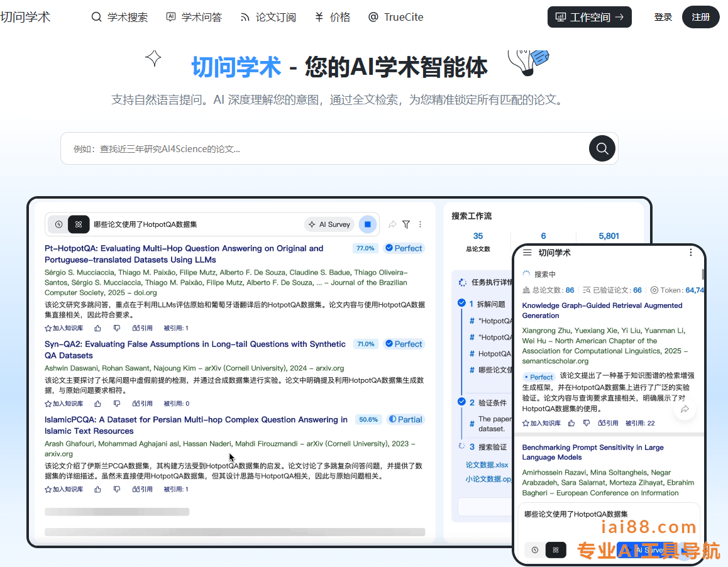
Task: Open 学术问答 in the top navigation
Action: pyautogui.click(x=194, y=17)
